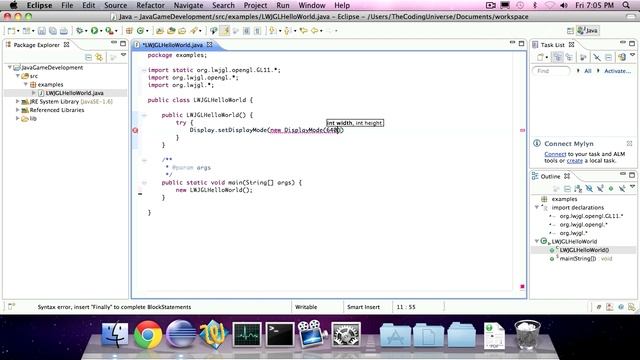Click the Activate... task link
Image resolution: width=640 pixels, height=360 pixels.
pos(617,71)
